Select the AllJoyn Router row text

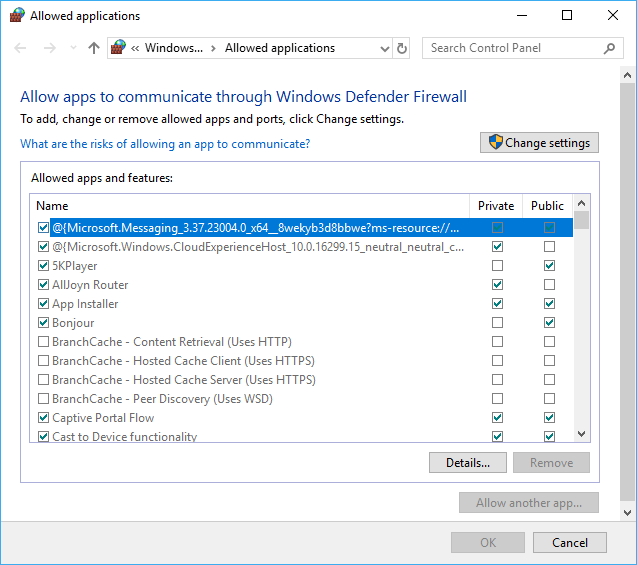click(90, 284)
